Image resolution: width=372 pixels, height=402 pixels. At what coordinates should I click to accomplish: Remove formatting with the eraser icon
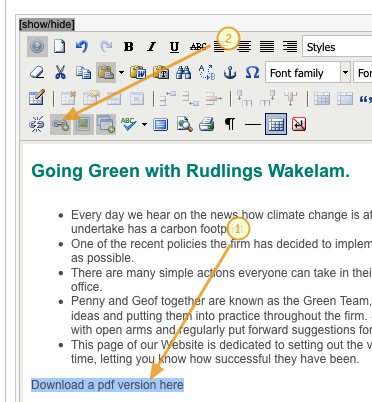pos(37,72)
